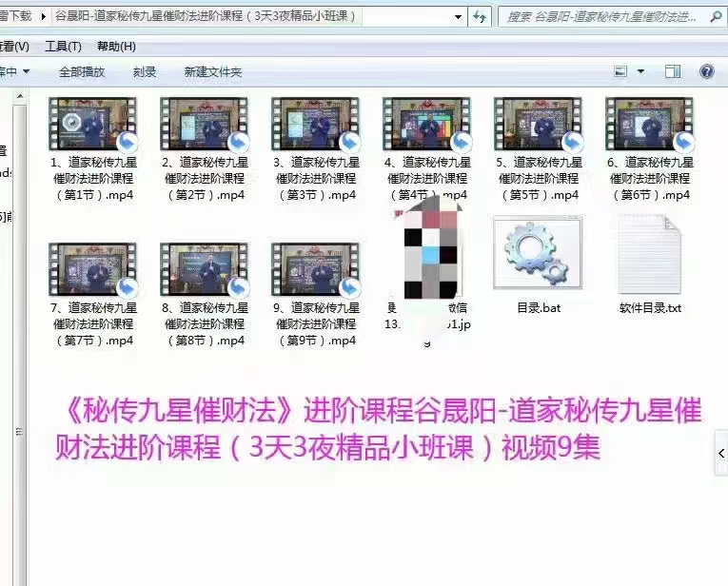728x586 pixels.
Task: Click the 新建文件夹 button
Action: [x=213, y=71]
